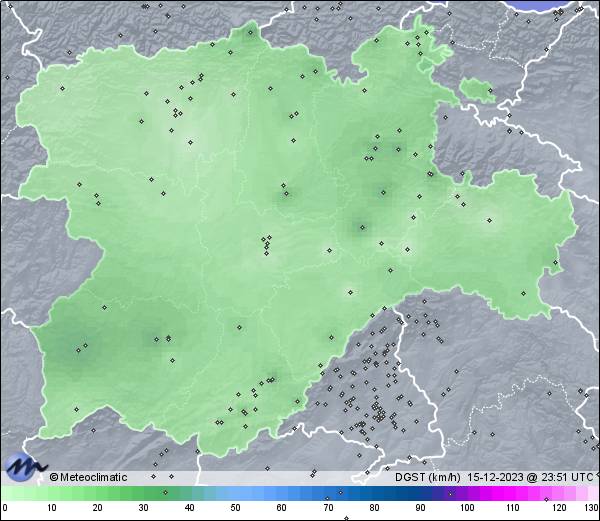Viewport: 600px width, 521px height.
Task: Click the 30 value on the scale
Action: (x=143, y=508)
